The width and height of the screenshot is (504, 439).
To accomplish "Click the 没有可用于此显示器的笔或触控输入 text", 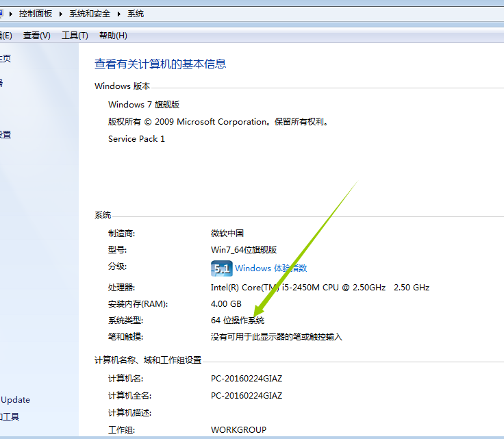I will tap(277, 337).
